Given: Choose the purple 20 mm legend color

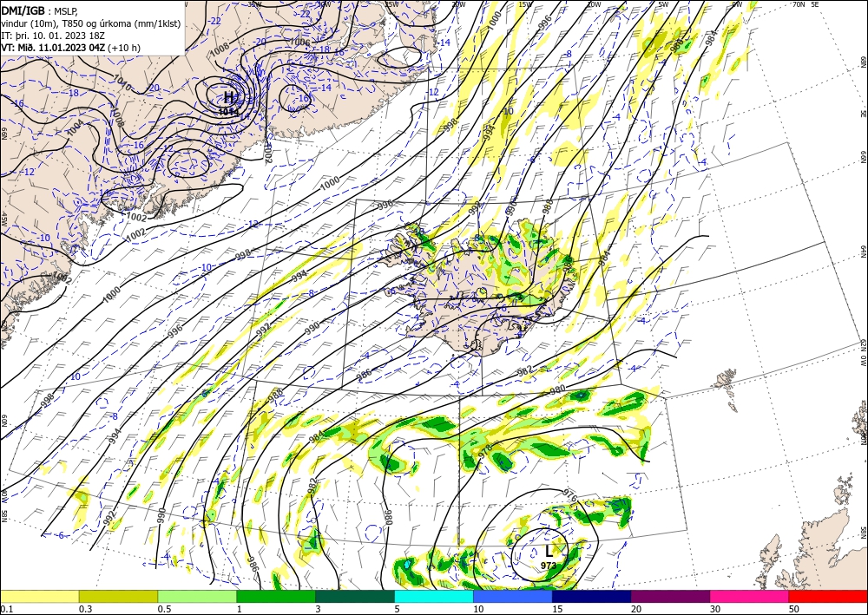Looking at the screenshot, I should point(670,596).
